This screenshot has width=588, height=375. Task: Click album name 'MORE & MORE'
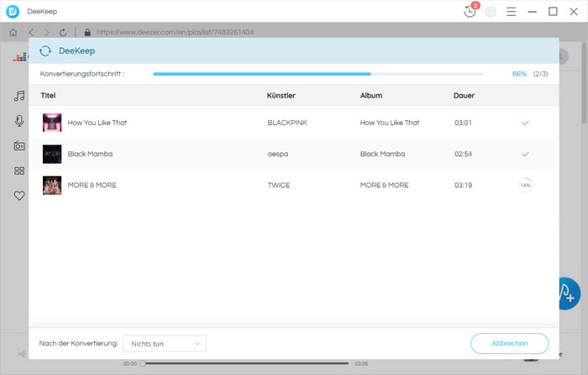(x=385, y=185)
